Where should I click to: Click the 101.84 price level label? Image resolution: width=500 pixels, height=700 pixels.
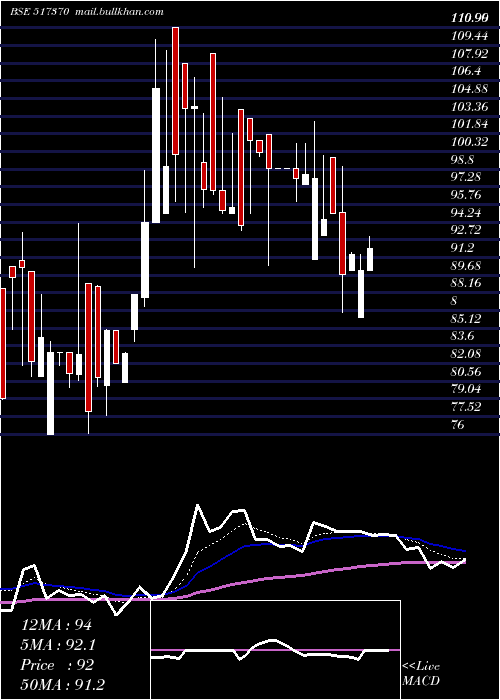[x=469, y=125]
